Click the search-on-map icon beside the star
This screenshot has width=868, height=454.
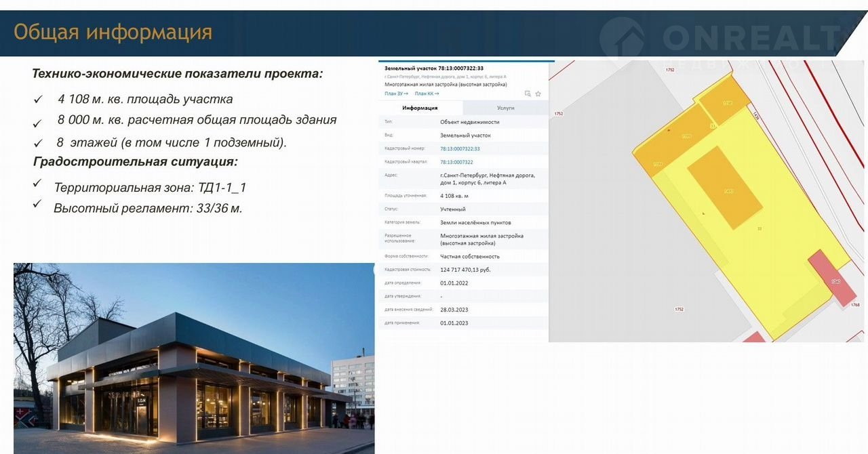[528, 94]
